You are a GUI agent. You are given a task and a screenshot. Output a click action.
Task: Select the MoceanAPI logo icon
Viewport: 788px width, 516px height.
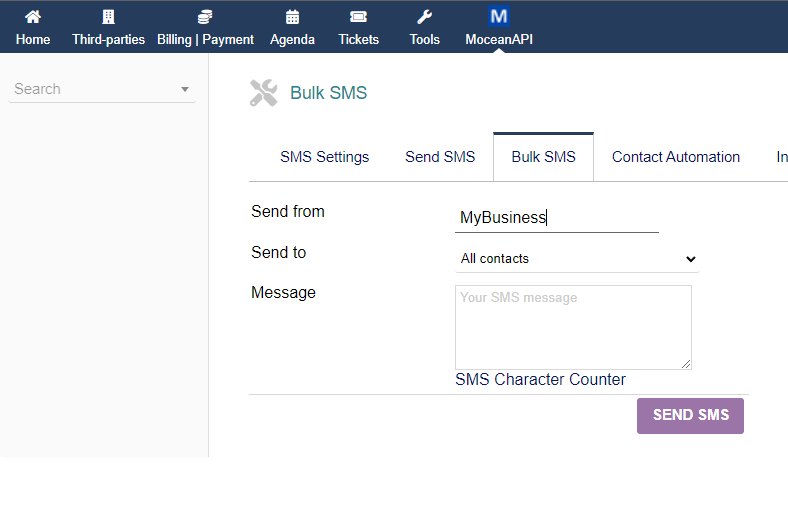coord(498,16)
